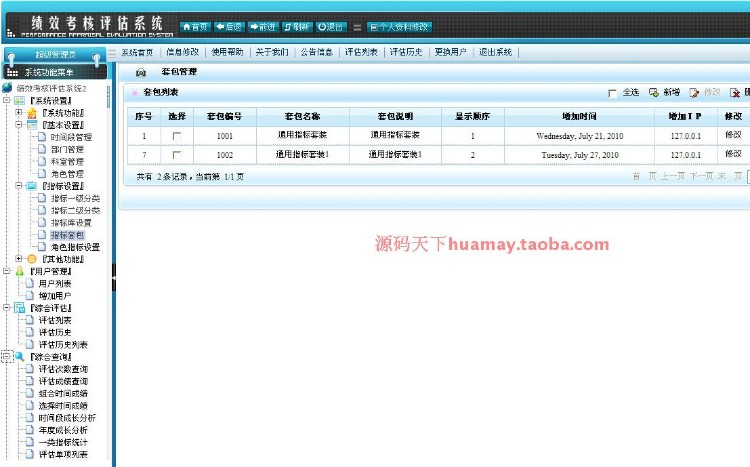750x467 pixels.
Task: Open 使用帮助 in the top menu
Action: [227, 52]
